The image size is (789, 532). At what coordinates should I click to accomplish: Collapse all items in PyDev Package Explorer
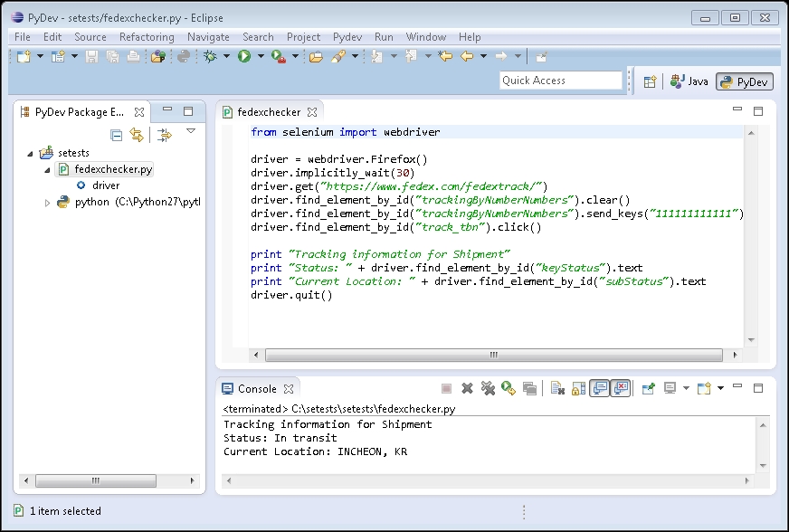(x=116, y=135)
